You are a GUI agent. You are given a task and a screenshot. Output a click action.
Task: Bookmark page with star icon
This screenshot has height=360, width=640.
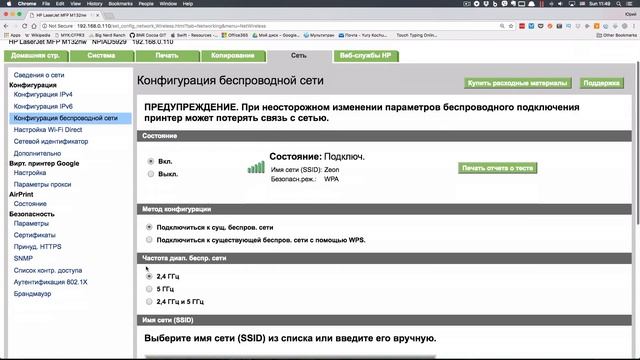(511, 26)
